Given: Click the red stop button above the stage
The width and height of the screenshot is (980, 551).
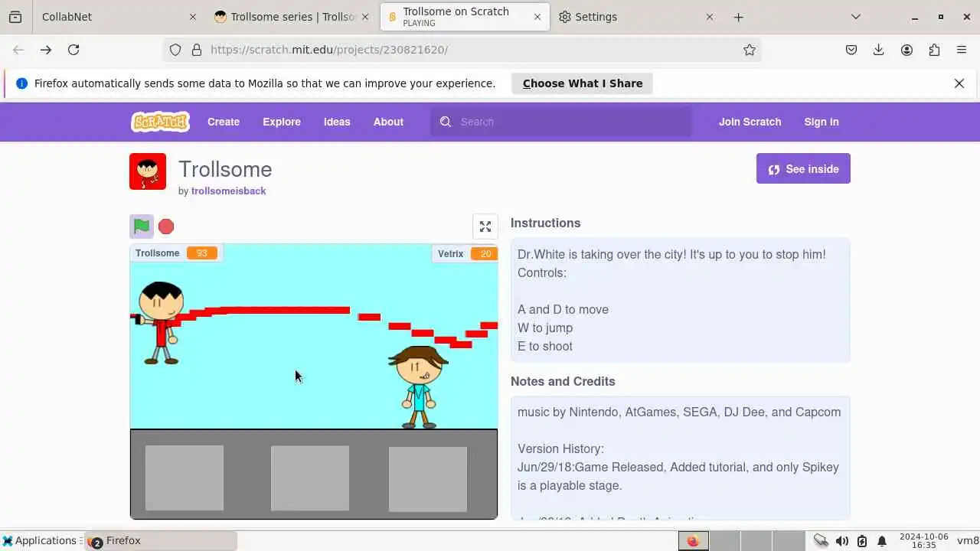Looking at the screenshot, I should (166, 227).
